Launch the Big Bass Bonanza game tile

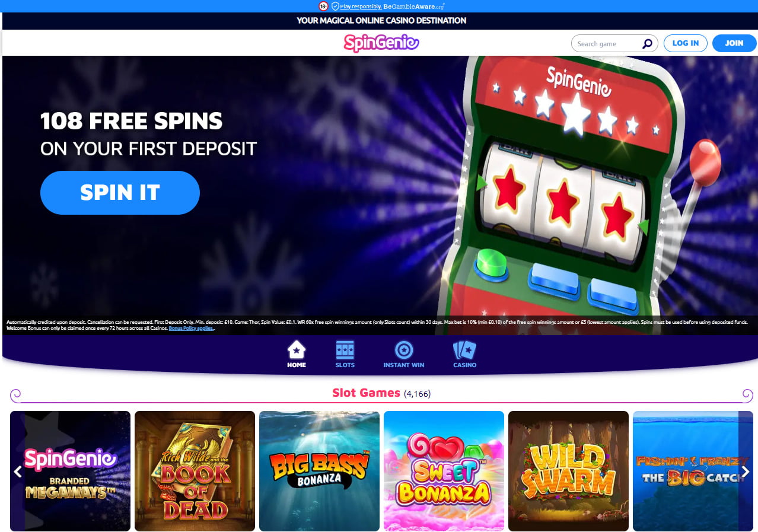click(319, 471)
